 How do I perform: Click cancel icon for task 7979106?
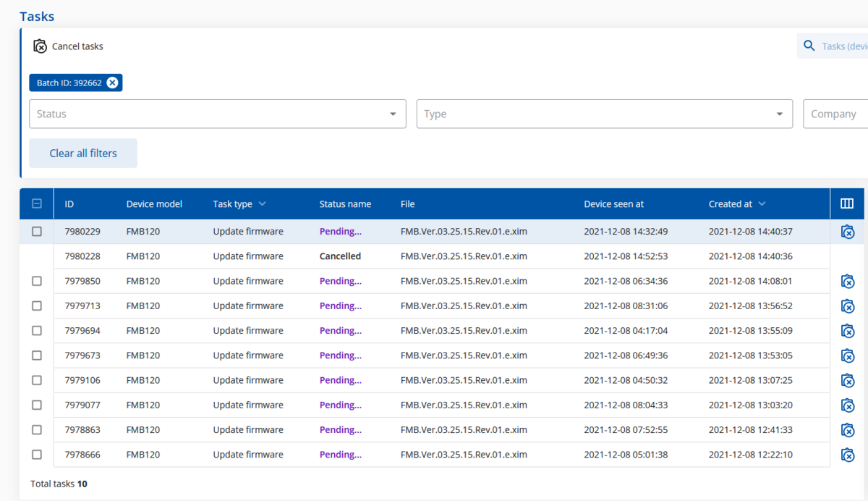(x=848, y=380)
